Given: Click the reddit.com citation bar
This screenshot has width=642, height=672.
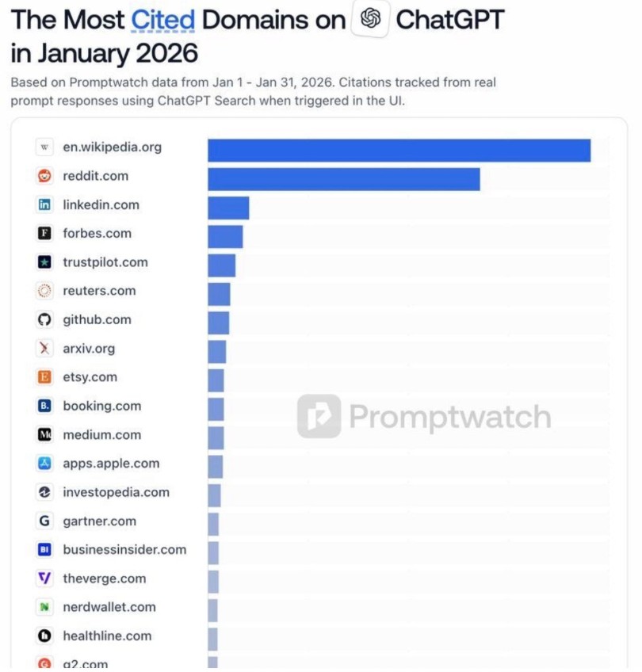Looking at the screenshot, I should 344,178.
